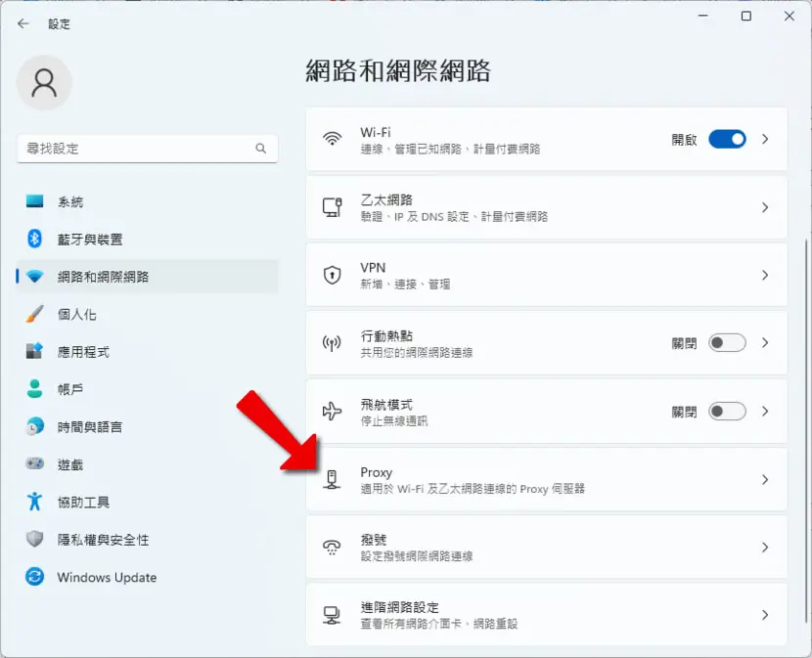Image resolution: width=812 pixels, height=658 pixels.
Task: Click the Windows Update refresh icon
Action: pyautogui.click(x=34, y=577)
